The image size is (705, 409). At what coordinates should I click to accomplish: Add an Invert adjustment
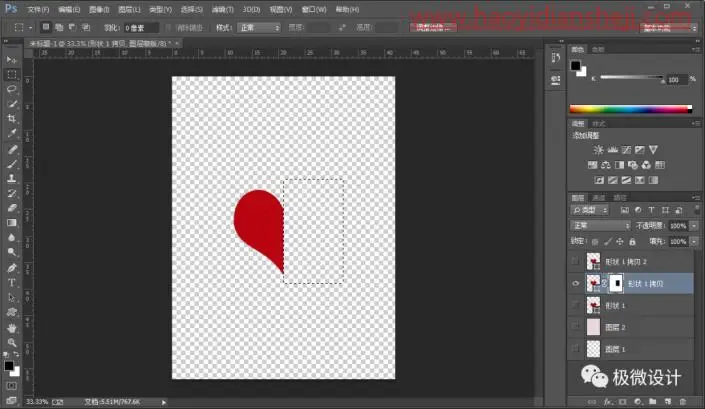[x=599, y=180]
